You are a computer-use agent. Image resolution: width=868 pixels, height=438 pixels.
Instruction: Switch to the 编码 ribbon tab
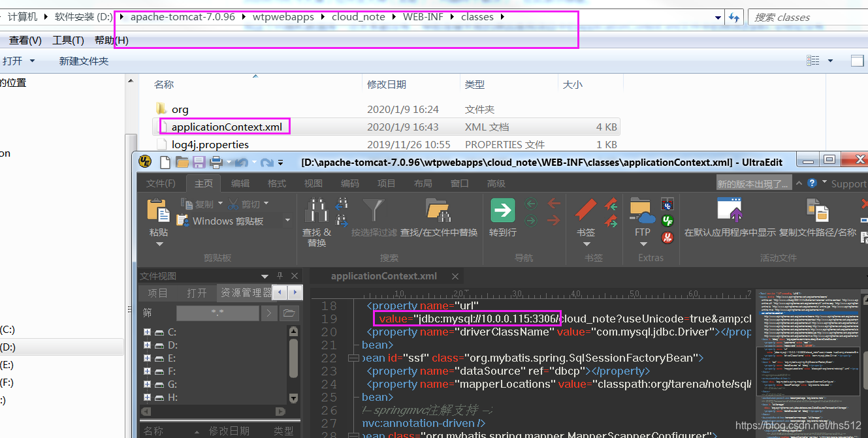coord(350,183)
